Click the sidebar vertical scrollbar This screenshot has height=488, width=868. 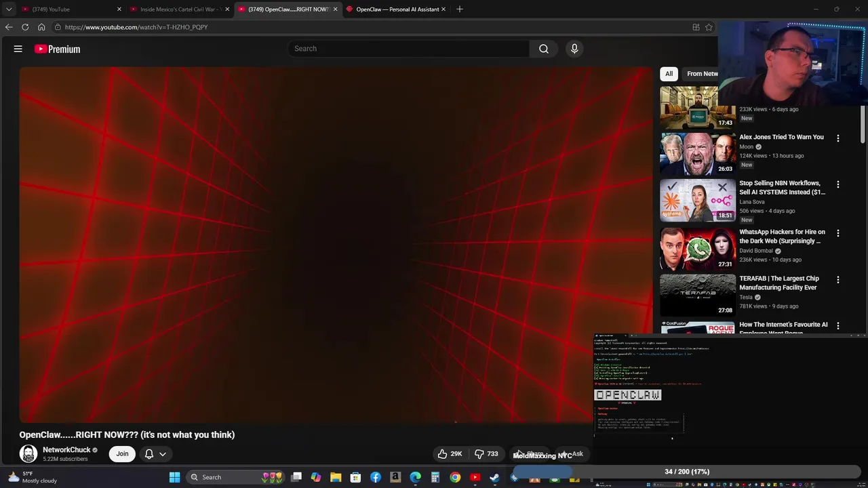click(863, 123)
